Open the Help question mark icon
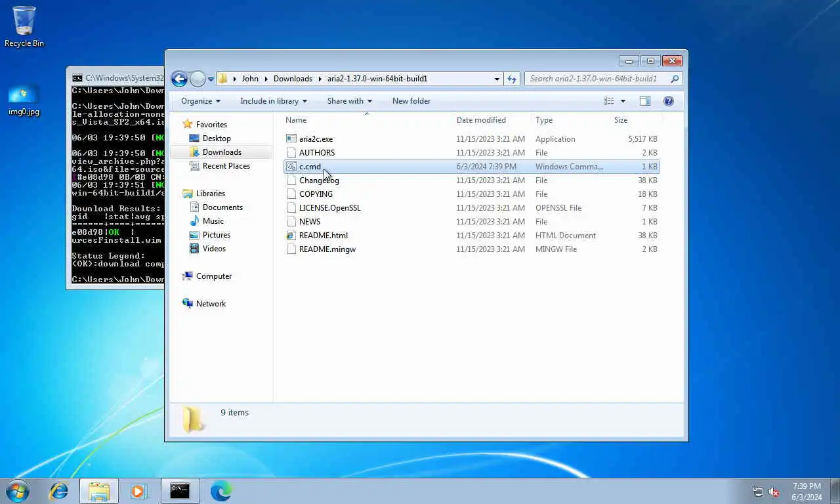The width and height of the screenshot is (840, 504). point(668,101)
